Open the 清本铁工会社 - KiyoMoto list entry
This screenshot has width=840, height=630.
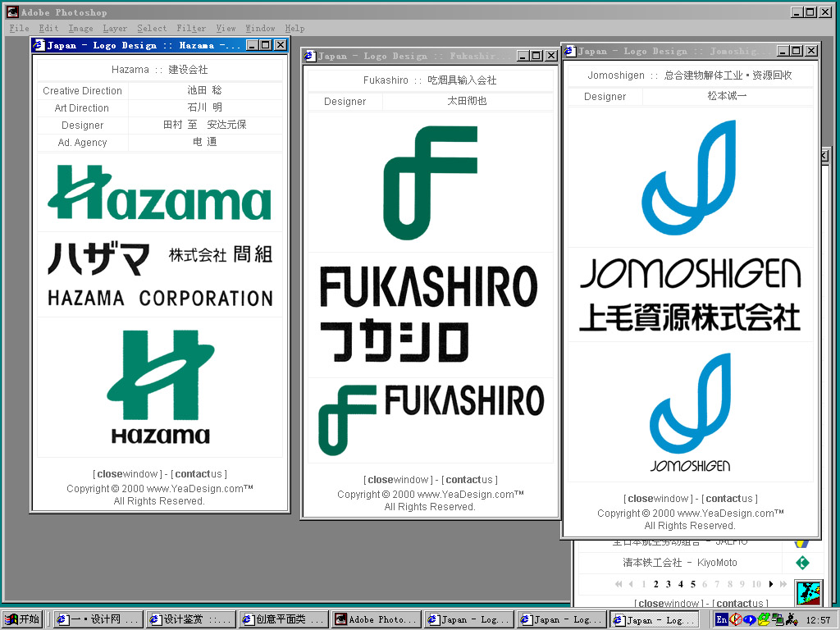tap(680, 563)
